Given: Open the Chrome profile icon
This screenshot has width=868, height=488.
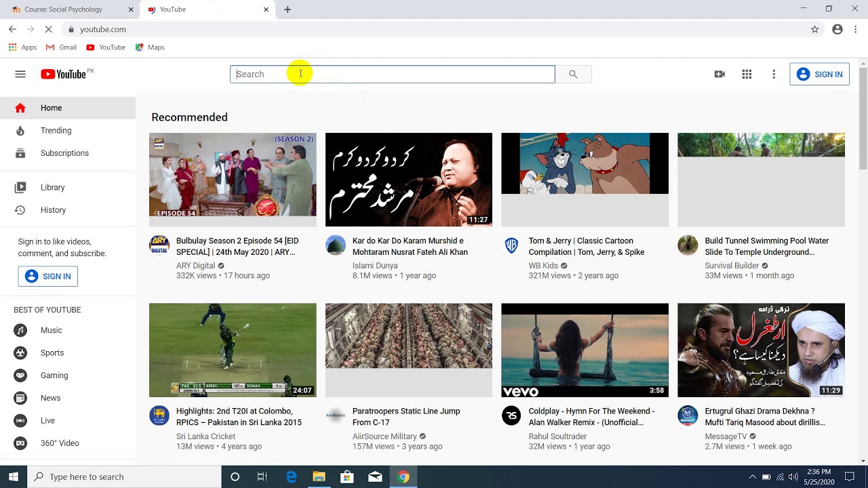Looking at the screenshot, I should coord(837,29).
